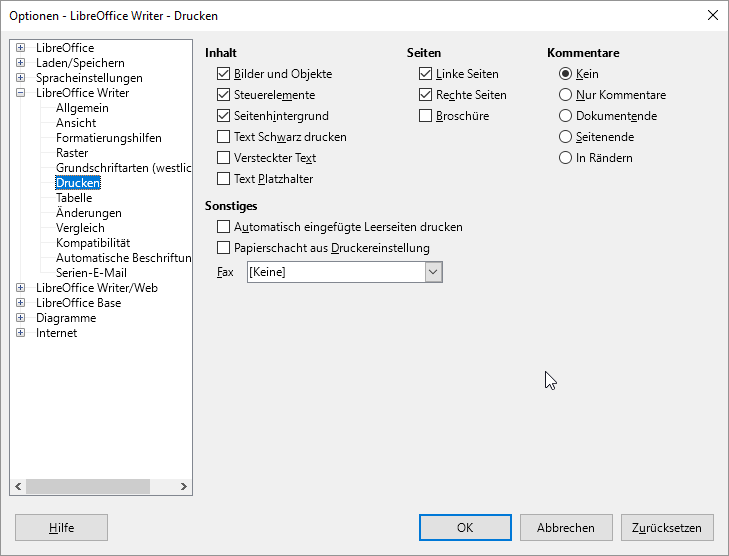
Task: Close the Optionen dialog window
Action: point(712,15)
